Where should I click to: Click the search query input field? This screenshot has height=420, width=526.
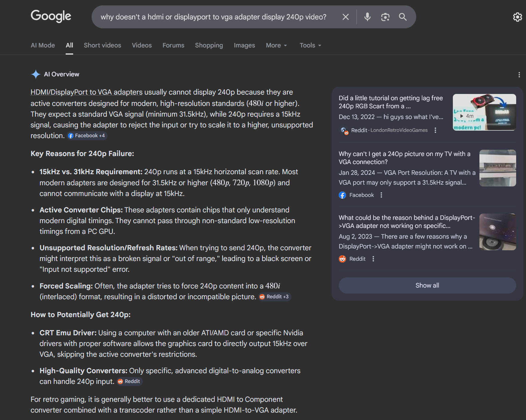(x=214, y=17)
